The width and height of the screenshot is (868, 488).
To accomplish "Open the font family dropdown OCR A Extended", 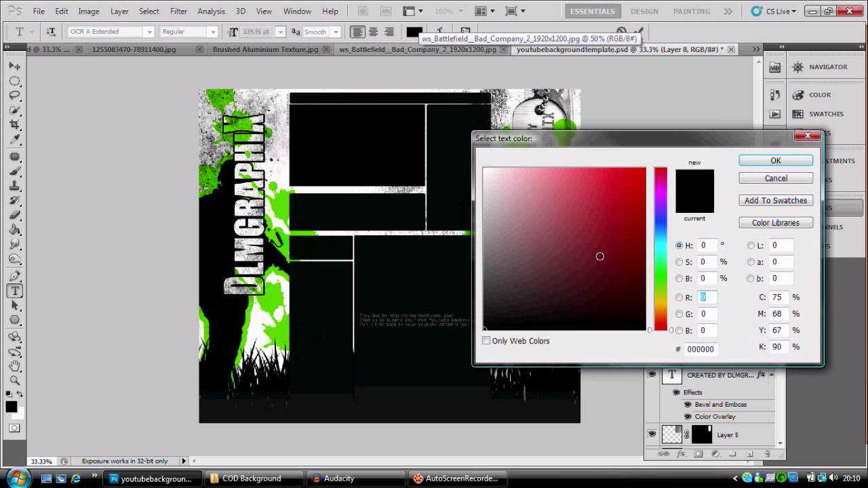I will tap(149, 32).
